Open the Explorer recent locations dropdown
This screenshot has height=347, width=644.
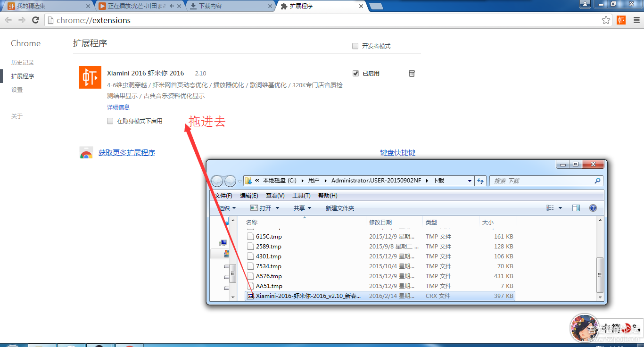point(239,181)
